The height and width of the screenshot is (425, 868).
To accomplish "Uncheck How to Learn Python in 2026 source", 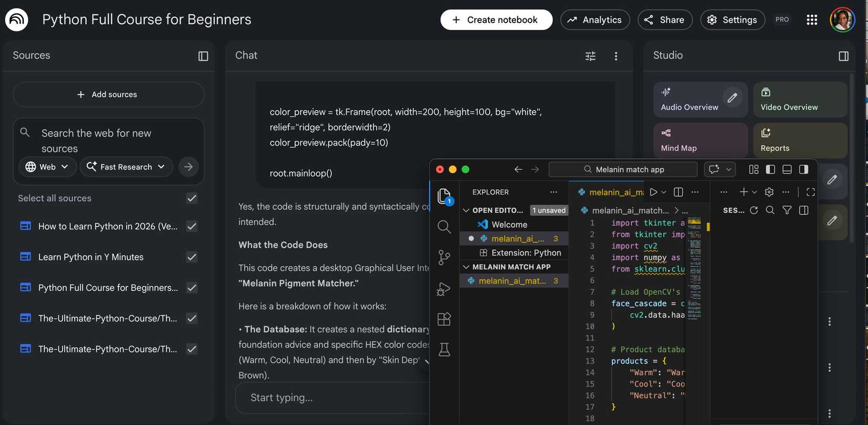I will pyautogui.click(x=192, y=226).
